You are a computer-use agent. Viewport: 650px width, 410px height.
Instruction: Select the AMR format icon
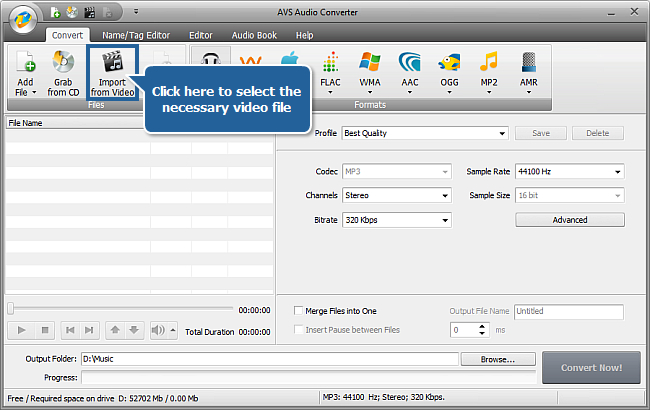coord(529,62)
